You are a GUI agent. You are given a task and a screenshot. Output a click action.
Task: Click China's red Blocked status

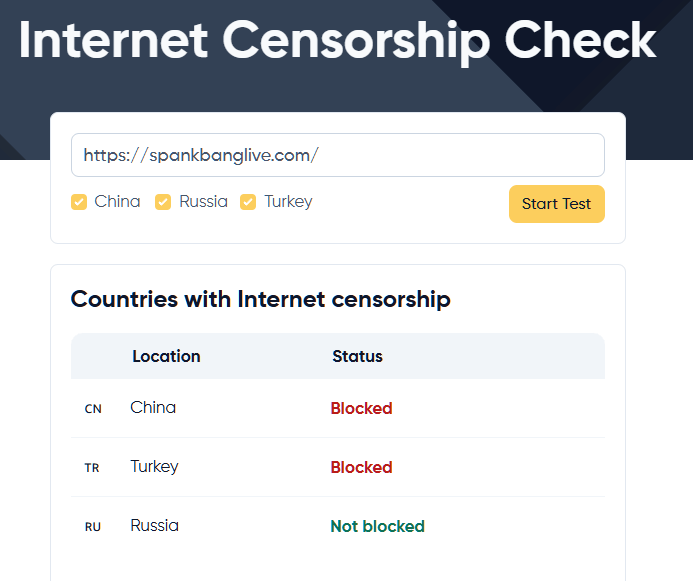point(361,408)
